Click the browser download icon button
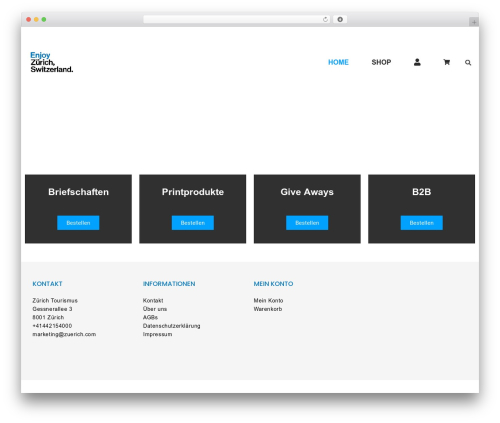The width and height of the screenshot is (500, 423). 340,19
